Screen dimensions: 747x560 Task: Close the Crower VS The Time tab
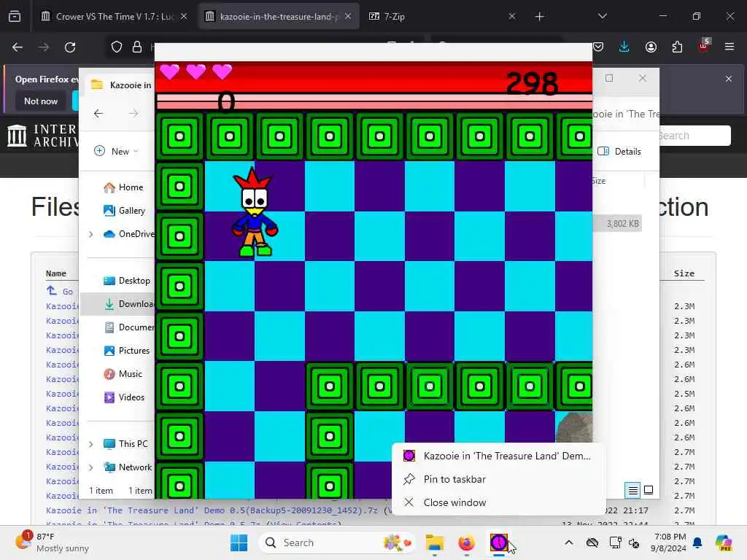click(x=184, y=16)
